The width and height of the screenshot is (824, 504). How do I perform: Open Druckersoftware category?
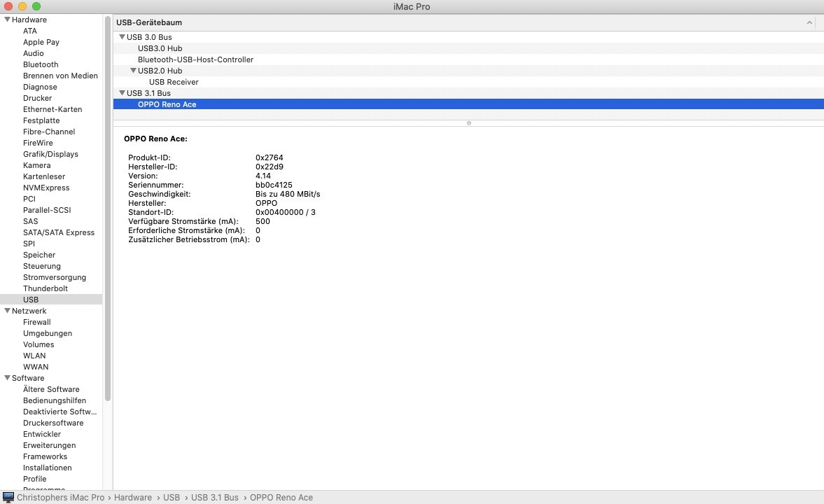click(x=53, y=423)
